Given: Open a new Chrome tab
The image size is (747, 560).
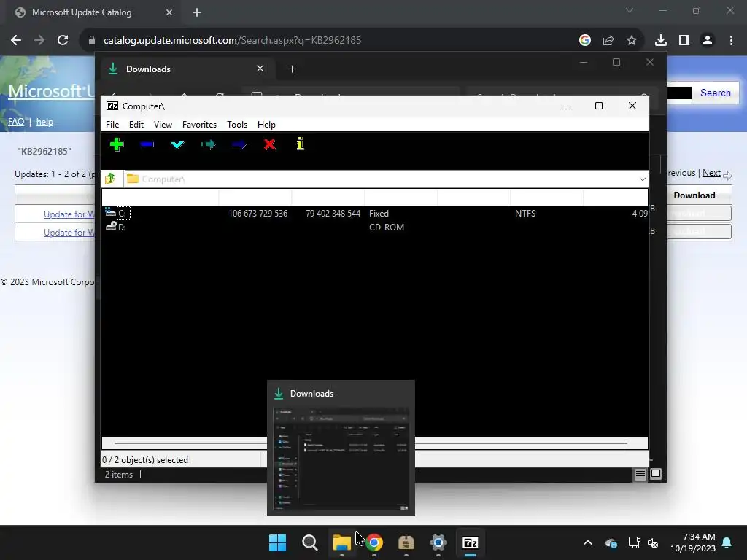Looking at the screenshot, I should pos(197,12).
